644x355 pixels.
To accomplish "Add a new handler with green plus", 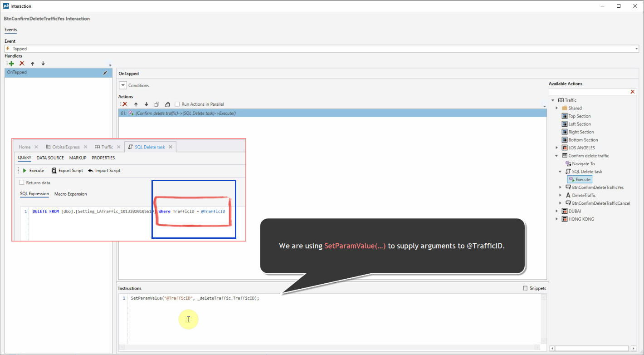I will (x=11, y=64).
